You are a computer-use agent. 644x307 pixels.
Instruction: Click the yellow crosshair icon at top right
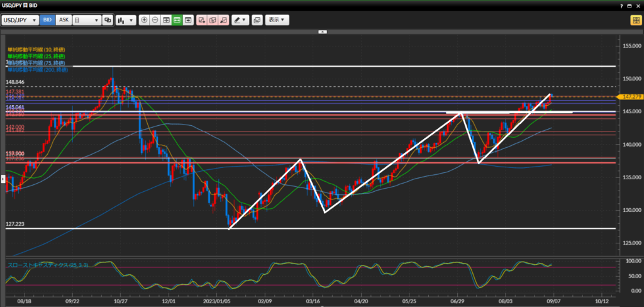(x=636, y=20)
